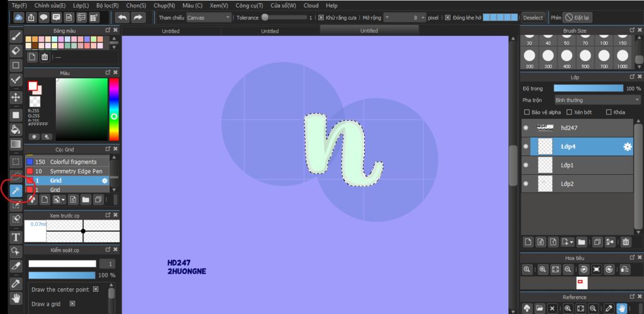Open the Tệp(F) menu
The width and height of the screenshot is (644, 314).
tap(19, 5)
